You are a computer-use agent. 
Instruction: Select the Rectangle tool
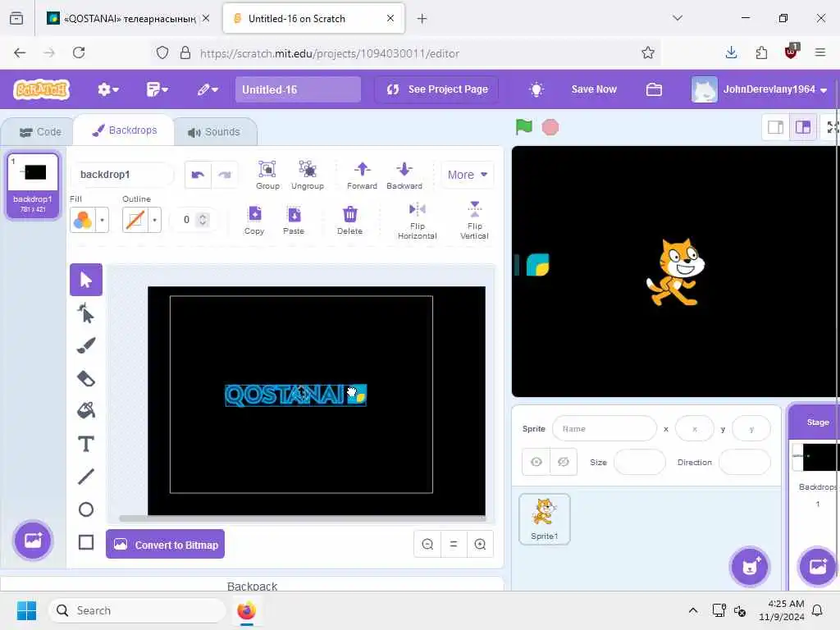pos(85,542)
